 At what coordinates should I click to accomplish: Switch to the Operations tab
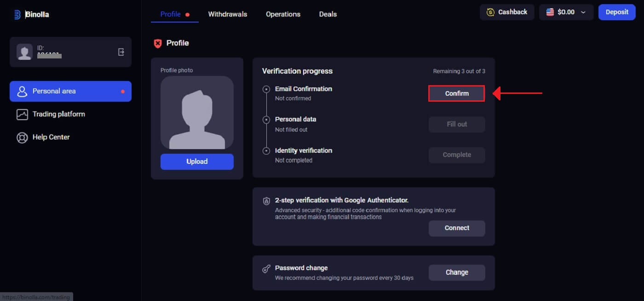pyautogui.click(x=283, y=14)
